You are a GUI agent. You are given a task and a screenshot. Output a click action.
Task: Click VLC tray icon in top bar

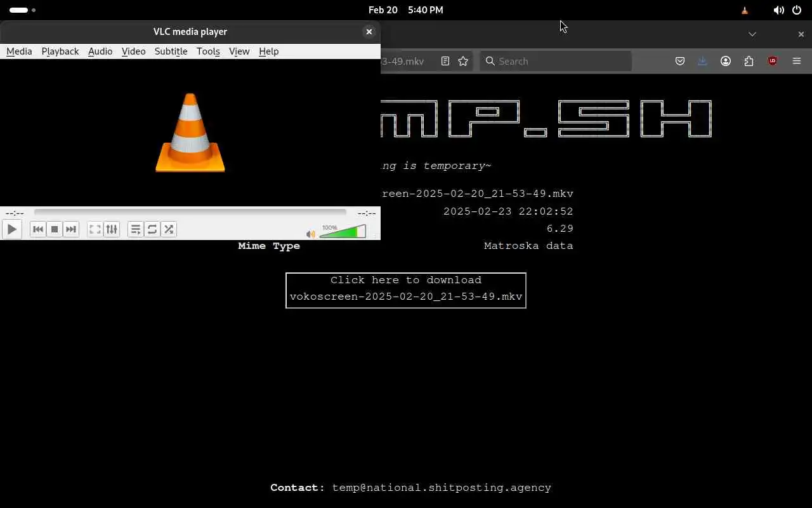coord(745,10)
